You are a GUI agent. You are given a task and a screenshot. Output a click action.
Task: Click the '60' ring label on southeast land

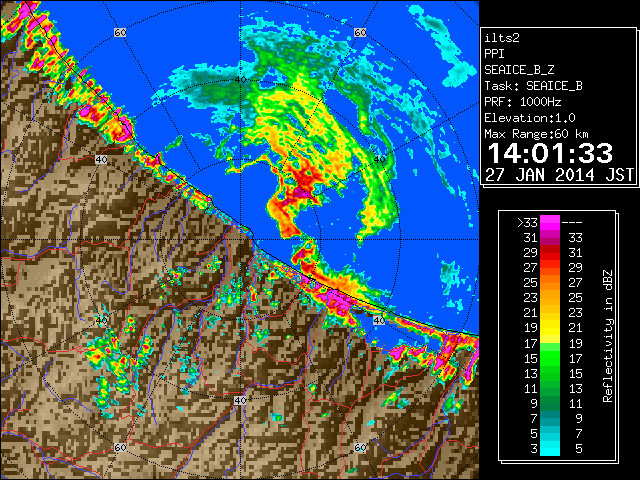pyautogui.click(x=360, y=447)
